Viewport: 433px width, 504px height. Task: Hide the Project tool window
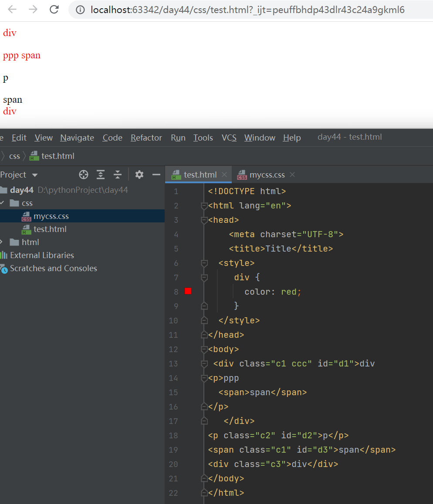click(x=156, y=175)
